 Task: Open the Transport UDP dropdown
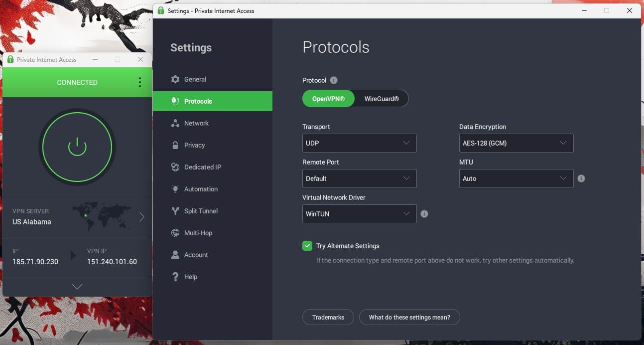(x=359, y=143)
